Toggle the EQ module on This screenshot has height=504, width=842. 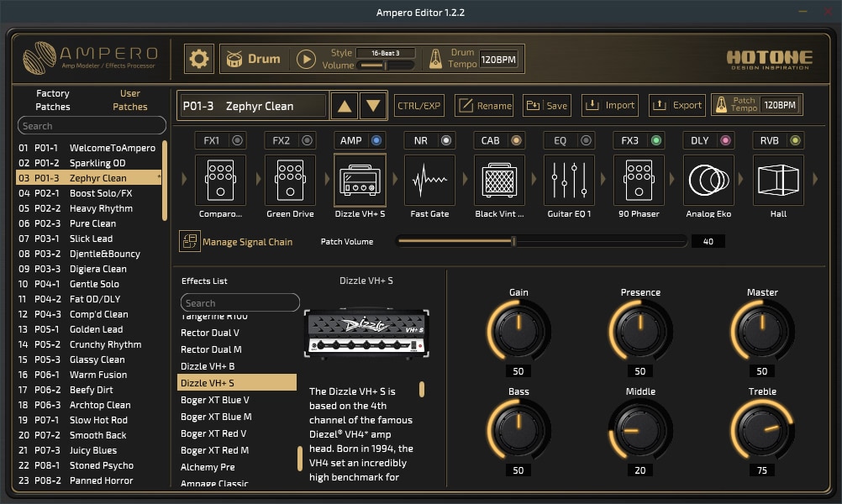(x=586, y=140)
